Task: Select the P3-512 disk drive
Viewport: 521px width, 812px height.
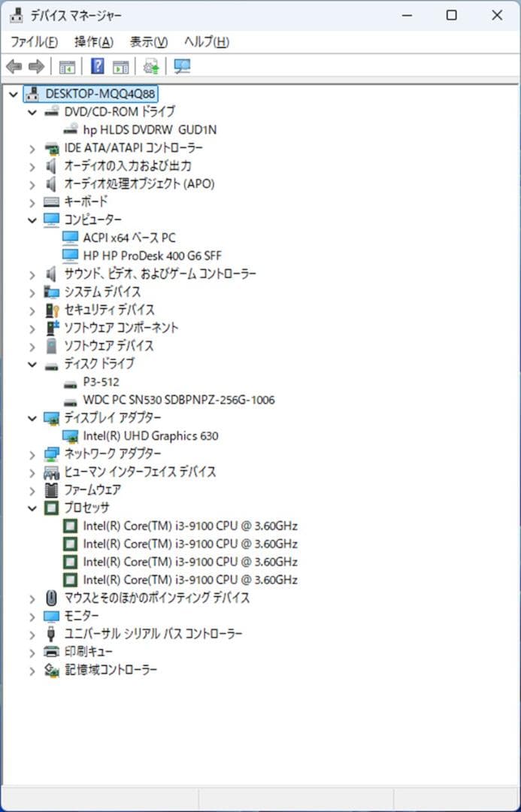Action: point(101,382)
